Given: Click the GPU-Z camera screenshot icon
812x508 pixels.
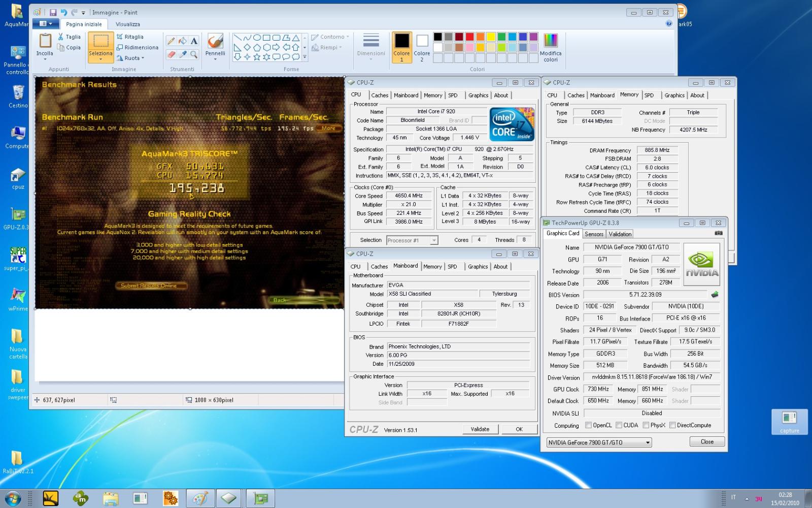Looking at the screenshot, I should coord(718,233).
